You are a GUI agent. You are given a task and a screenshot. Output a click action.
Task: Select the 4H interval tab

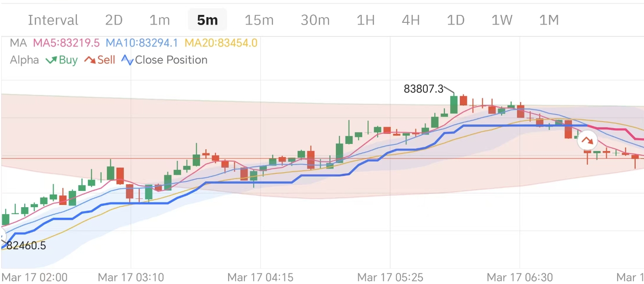point(411,20)
